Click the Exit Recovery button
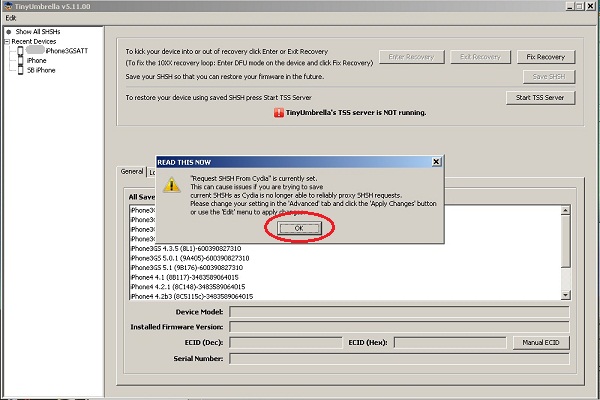Image resolution: width=600 pixels, height=400 pixels. point(480,57)
